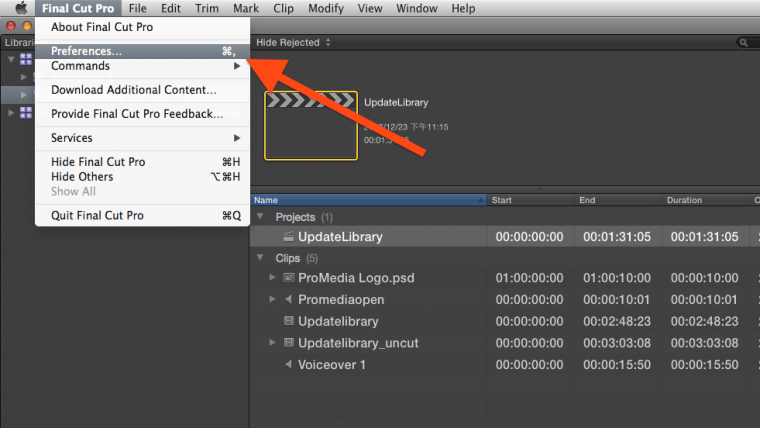Viewport: 760px width, 428px height.
Task: Open the Clip menu
Action: [x=283, y=8]
